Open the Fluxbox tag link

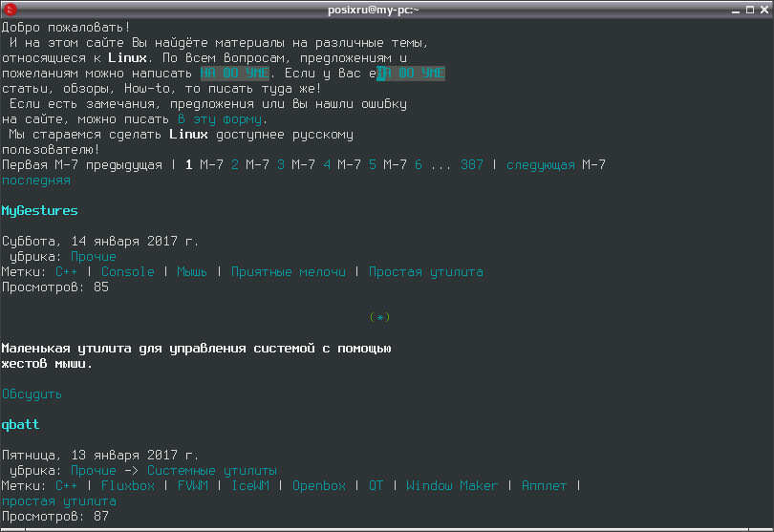128,486
